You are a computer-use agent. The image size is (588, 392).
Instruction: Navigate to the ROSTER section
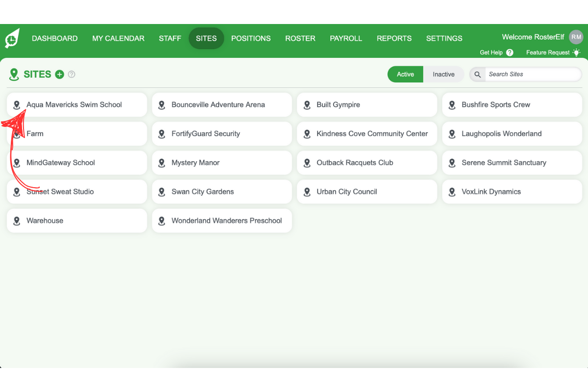(300, 38)
